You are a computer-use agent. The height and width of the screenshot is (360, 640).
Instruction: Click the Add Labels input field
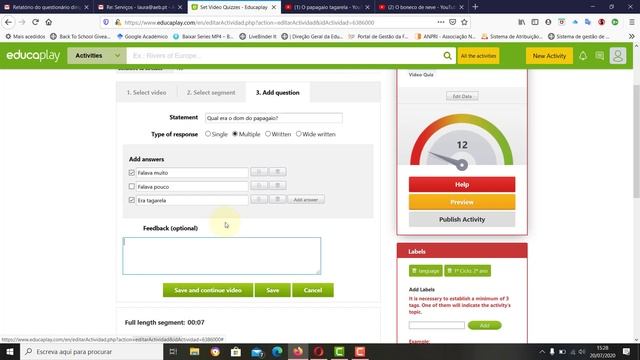pyautogui.click(x=437, y=325)
